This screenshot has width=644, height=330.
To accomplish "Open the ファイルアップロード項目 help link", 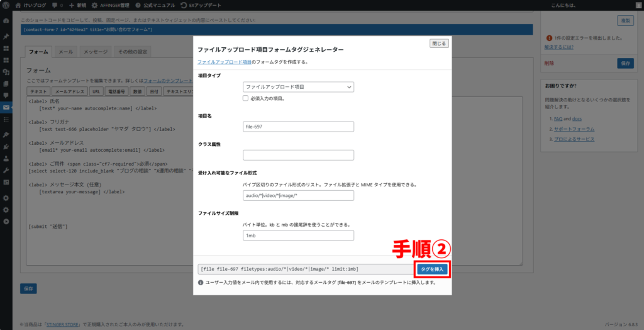I will coord(224,62).
